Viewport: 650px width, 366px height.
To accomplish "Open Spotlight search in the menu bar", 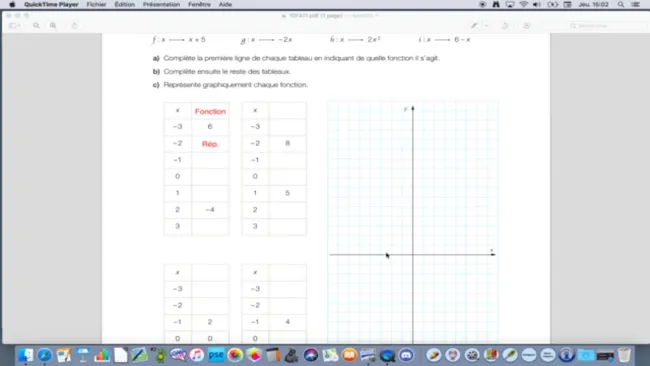I will point(621,5).
